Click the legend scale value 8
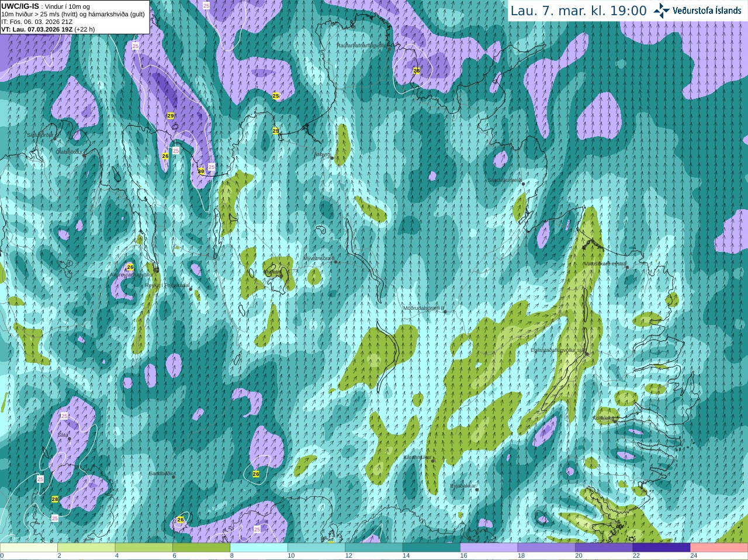Image resolution: width=748 pixels, height=560 pixels. coord(232,556)
